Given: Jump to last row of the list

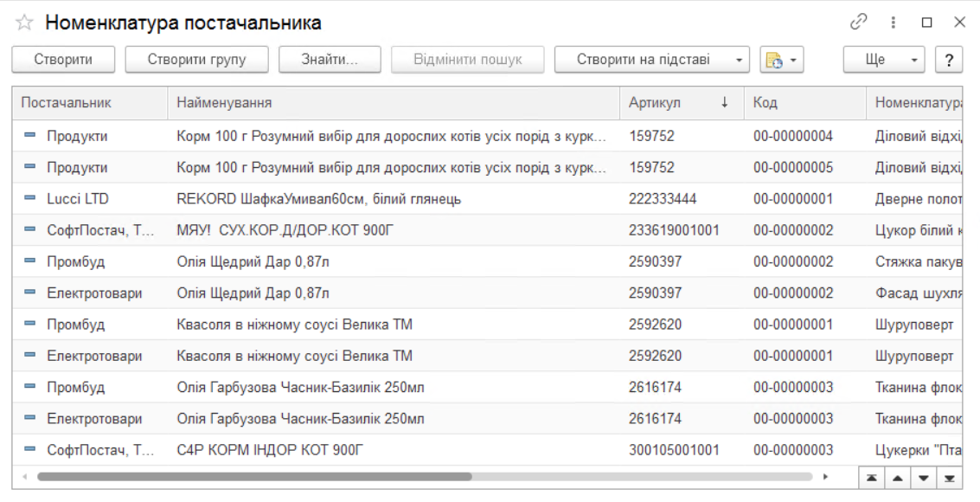Looking at the screenshot, I should pos(950,478).
